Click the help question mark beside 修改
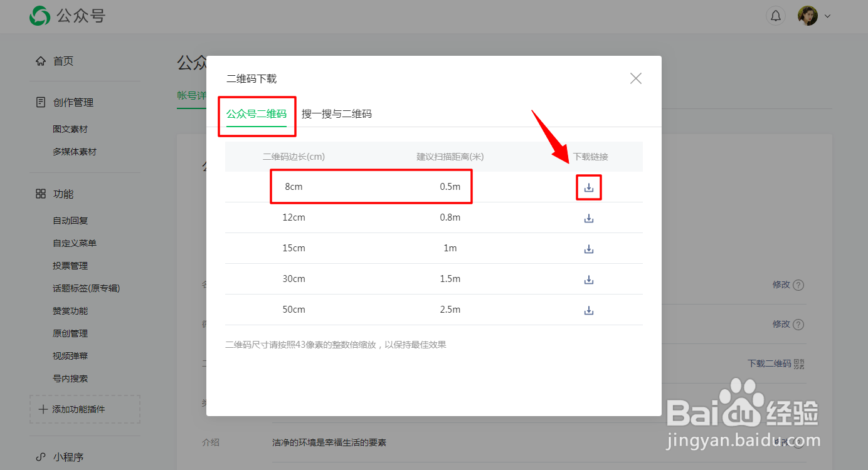The image size is (868, 470). (797, 285)
